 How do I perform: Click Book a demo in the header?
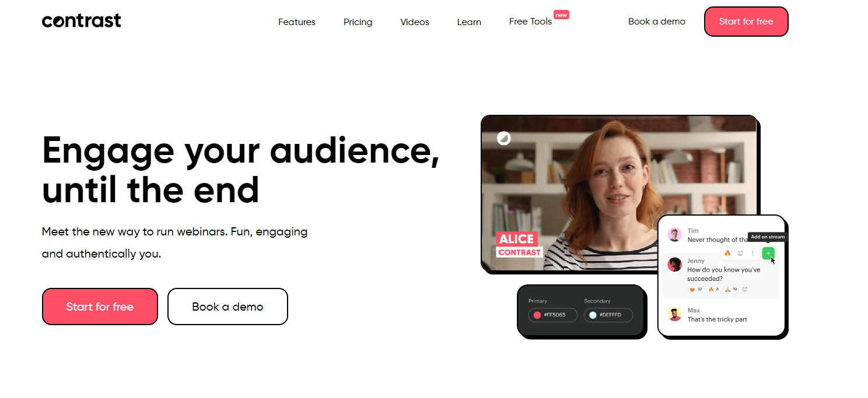657,22
